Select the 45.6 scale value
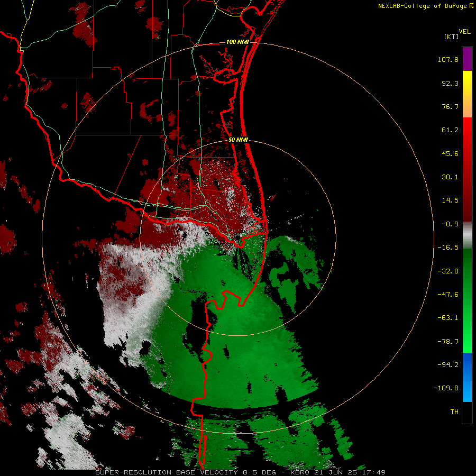Image resolution: width=476 pixels, height=476 pixels. click(450, 153)
